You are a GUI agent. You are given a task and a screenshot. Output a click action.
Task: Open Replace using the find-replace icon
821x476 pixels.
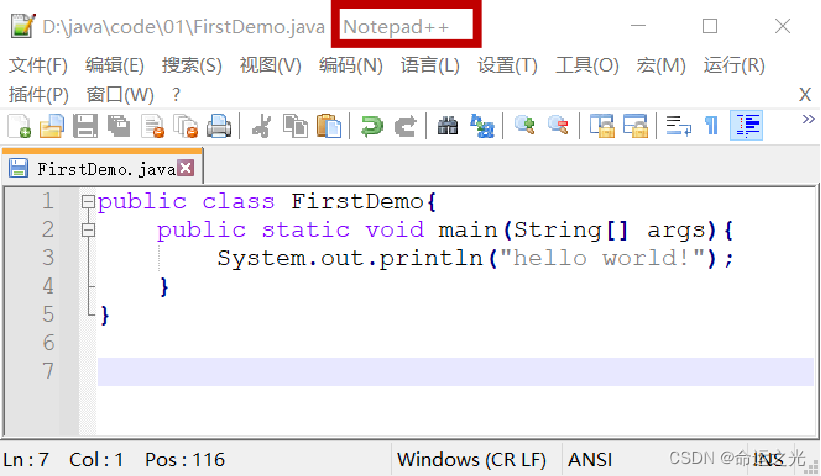482,126
